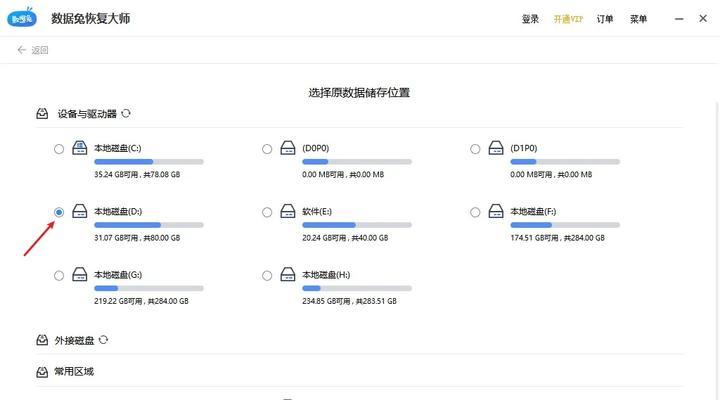Click the drive icon for 本地磁盘(H:)

(288, 274)
